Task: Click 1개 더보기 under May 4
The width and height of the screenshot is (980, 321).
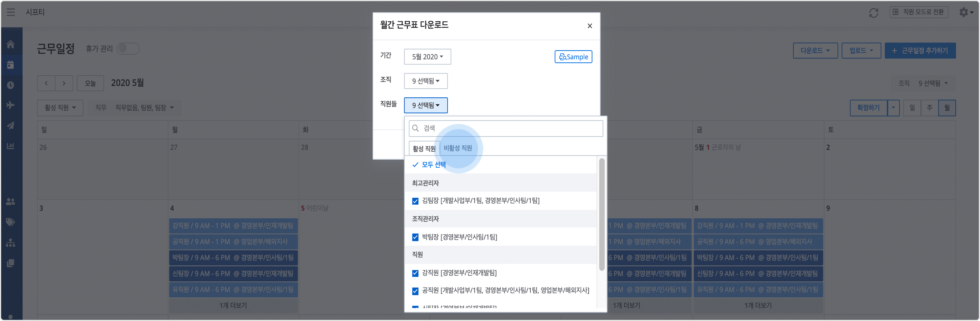Action: (233, 305)
